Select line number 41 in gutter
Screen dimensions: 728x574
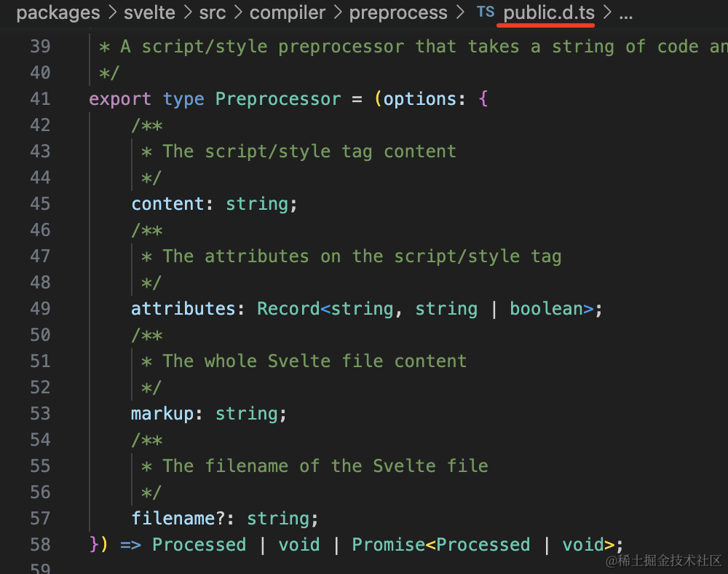pos(40,99)
